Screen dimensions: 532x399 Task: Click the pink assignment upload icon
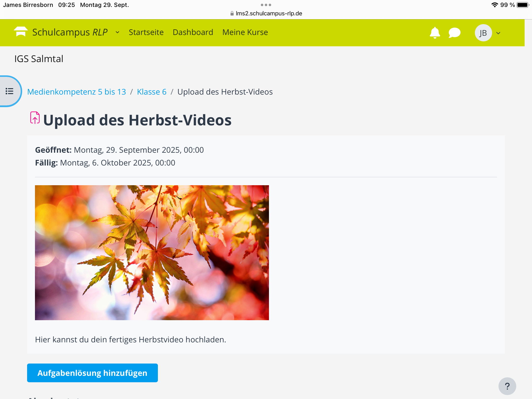click(35, 118)
